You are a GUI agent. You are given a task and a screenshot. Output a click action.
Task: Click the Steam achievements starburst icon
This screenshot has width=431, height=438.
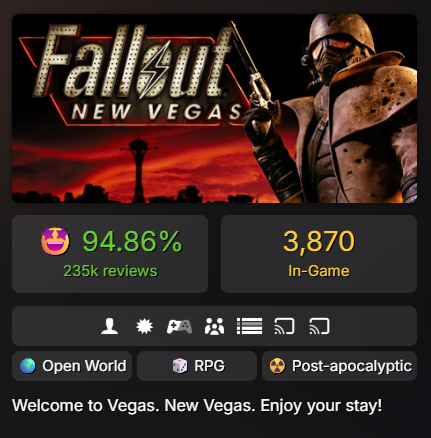coord(144,326)
